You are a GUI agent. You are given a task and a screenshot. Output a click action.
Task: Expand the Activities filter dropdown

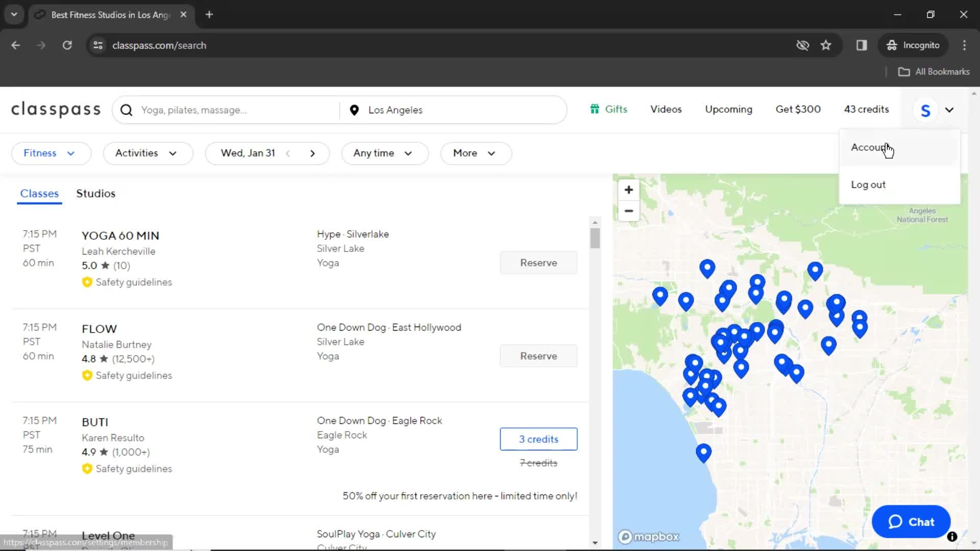coord(148,154)
